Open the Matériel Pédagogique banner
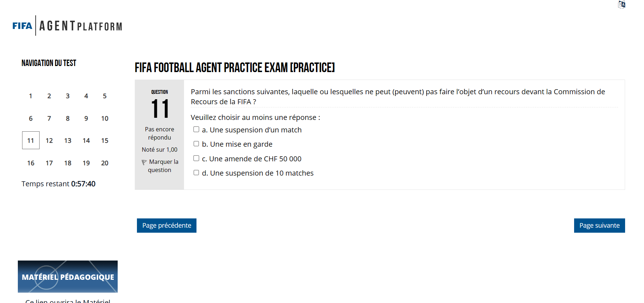The height and width of the screenshot is (303, 644). (x=67, y=277)
